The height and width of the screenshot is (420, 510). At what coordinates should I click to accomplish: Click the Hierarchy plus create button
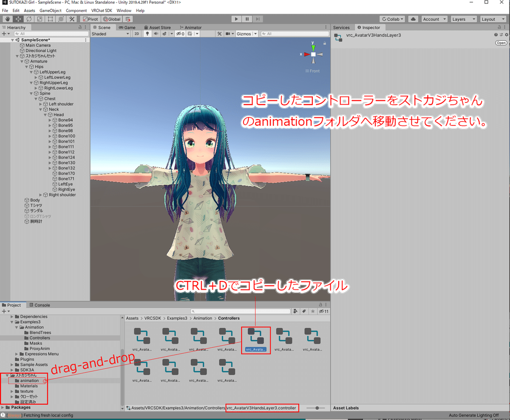tap(5, 34)
